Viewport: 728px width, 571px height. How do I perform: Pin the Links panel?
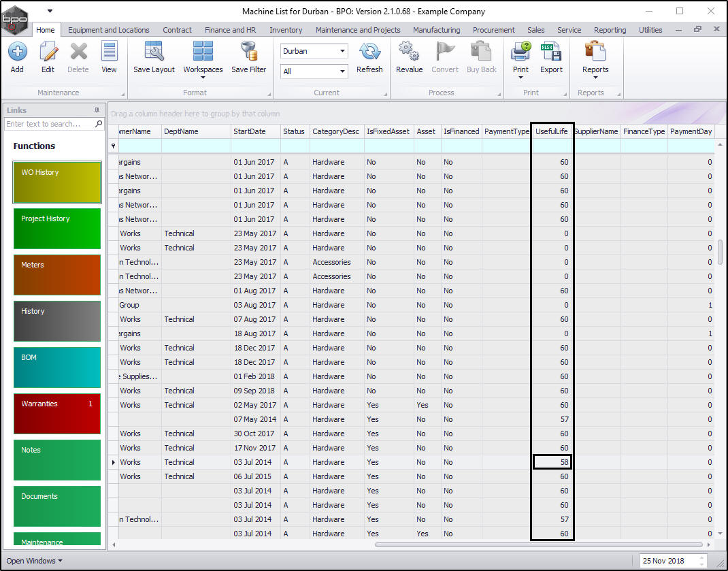pos(97,110)
